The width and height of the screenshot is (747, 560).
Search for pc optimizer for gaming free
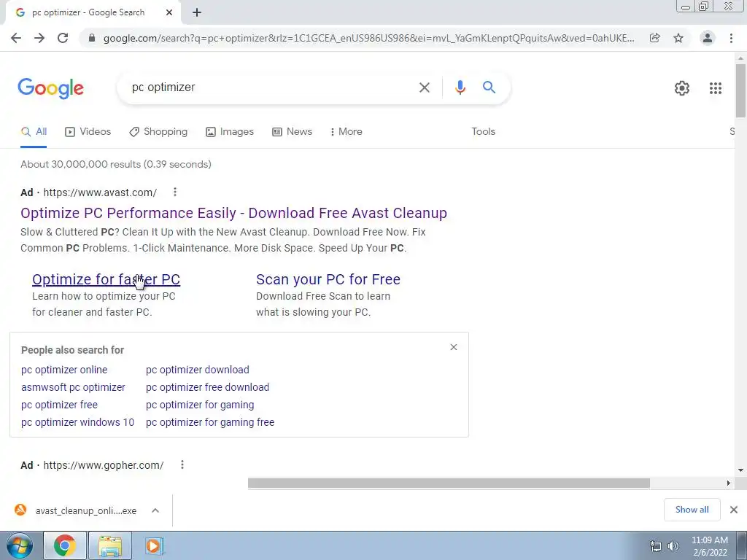point(210,422)
